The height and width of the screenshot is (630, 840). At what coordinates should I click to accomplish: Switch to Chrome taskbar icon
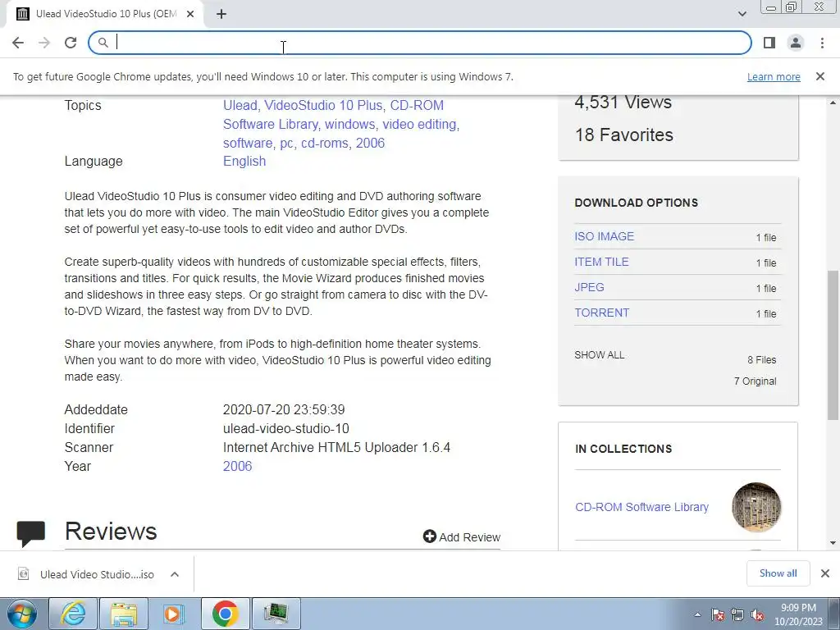[225, 614]
